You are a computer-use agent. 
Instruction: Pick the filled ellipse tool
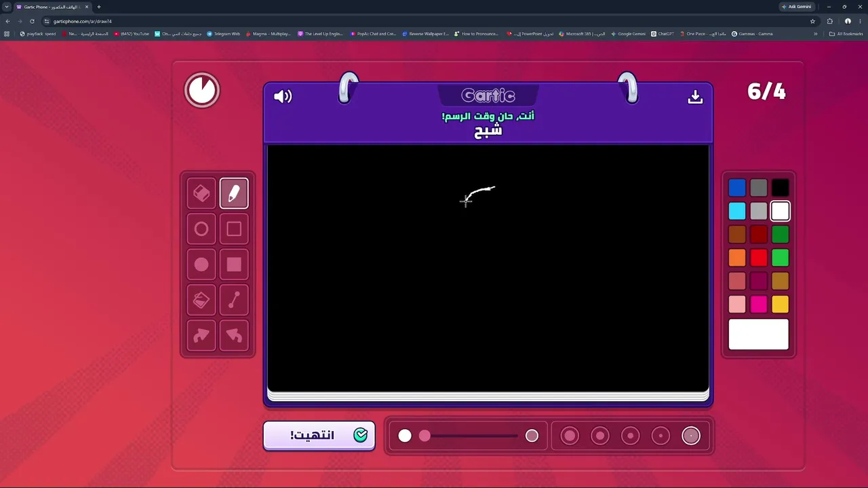[x=201, y=265]
